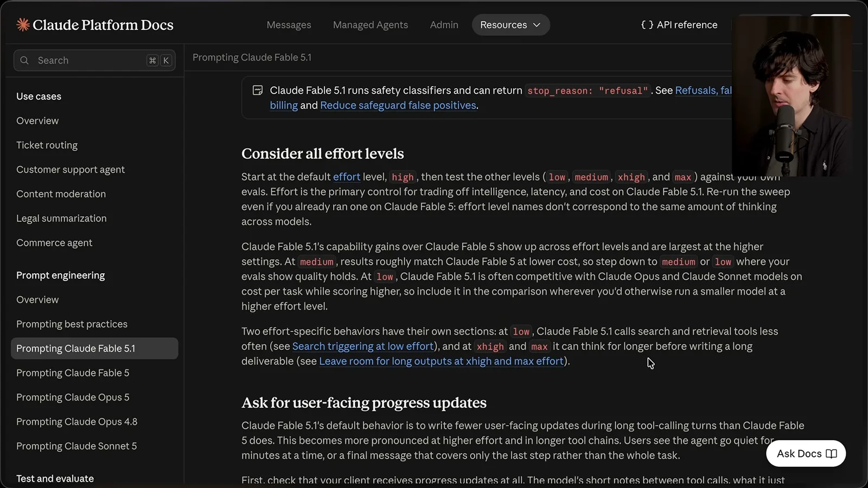This screenshot has width=868, height=488.
Task: Select Commerce agent in sidebar
Action: pos(54,243)
